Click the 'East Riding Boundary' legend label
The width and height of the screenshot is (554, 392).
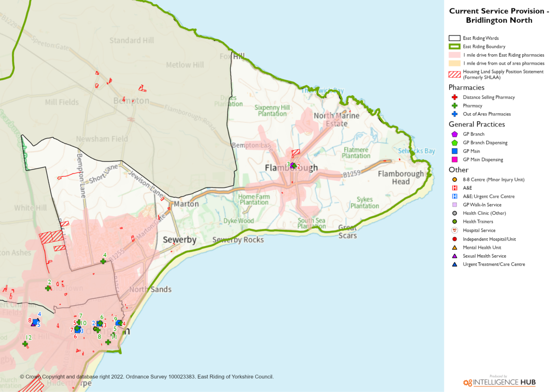tap(484, 47)
